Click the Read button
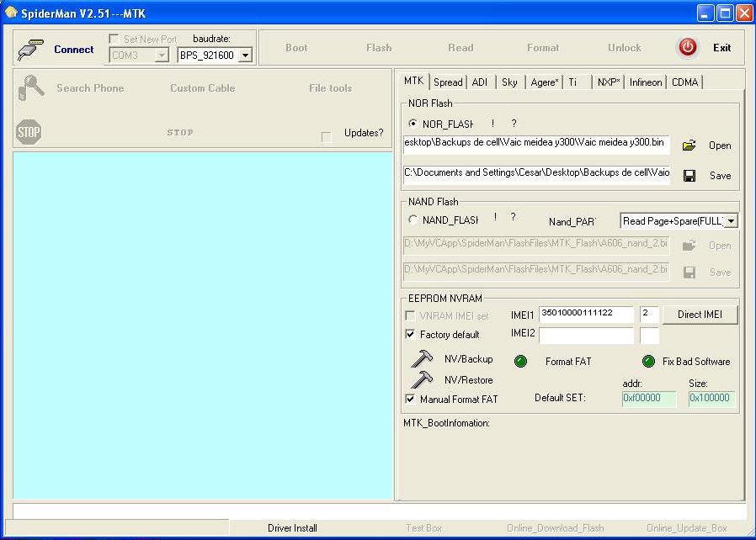 click(x=461, y=48)
